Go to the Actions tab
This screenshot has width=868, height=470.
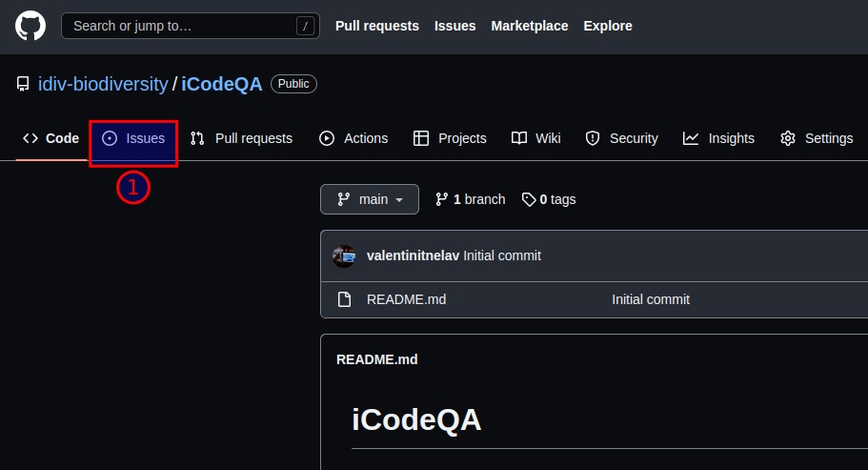click(x=353, y=138)
